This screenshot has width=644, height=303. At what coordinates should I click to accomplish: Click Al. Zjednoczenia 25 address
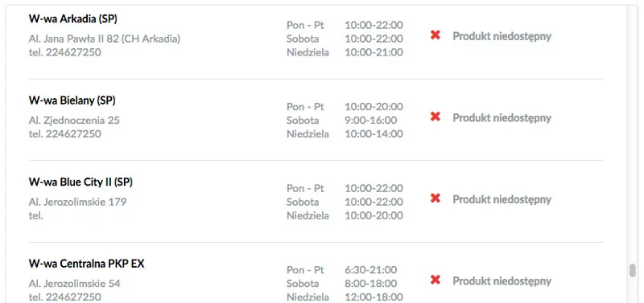74,121
